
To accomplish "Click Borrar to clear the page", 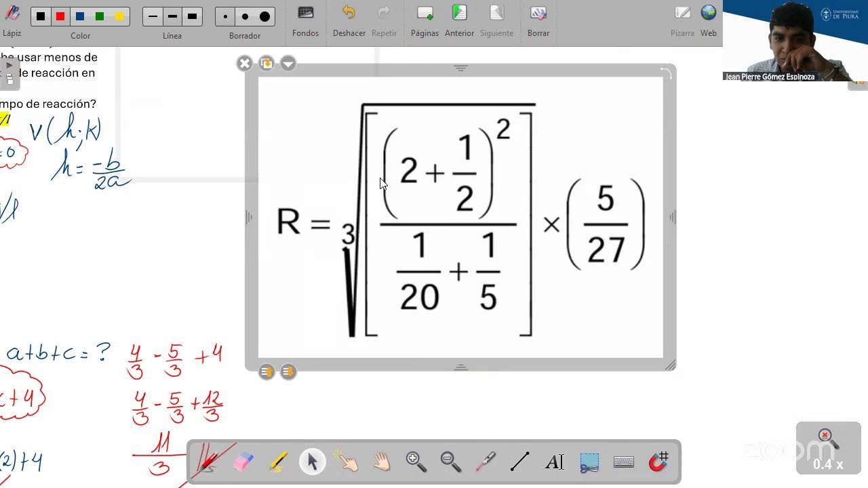I will tap(538, 20).
